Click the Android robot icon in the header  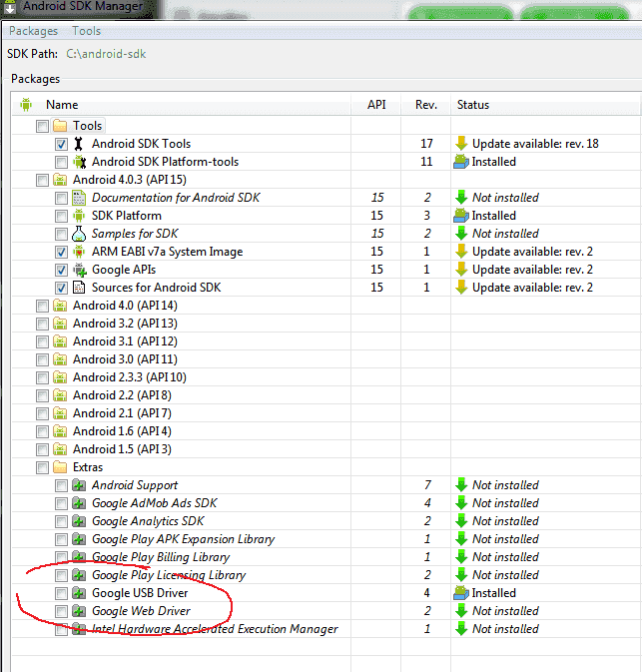pyautogui.click(x=26, y=104)
